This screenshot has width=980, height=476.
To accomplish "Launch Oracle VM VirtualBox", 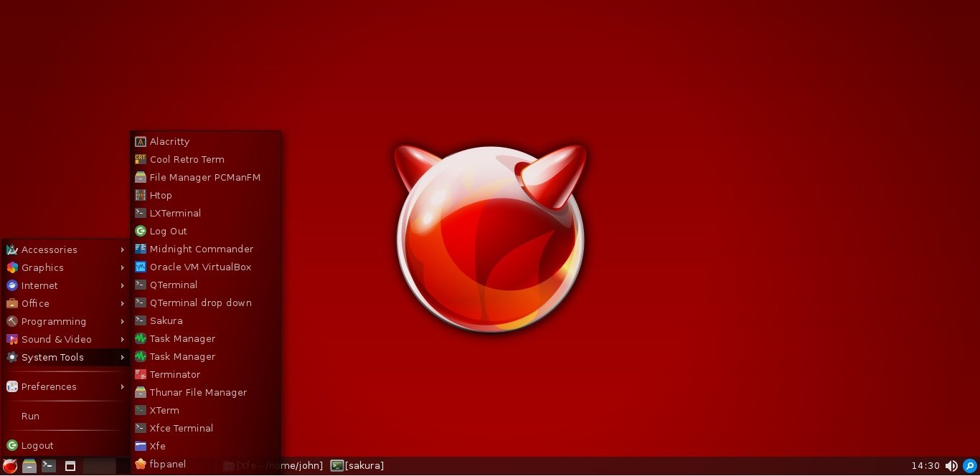I will pyautogui.click(x=199, y=267).
